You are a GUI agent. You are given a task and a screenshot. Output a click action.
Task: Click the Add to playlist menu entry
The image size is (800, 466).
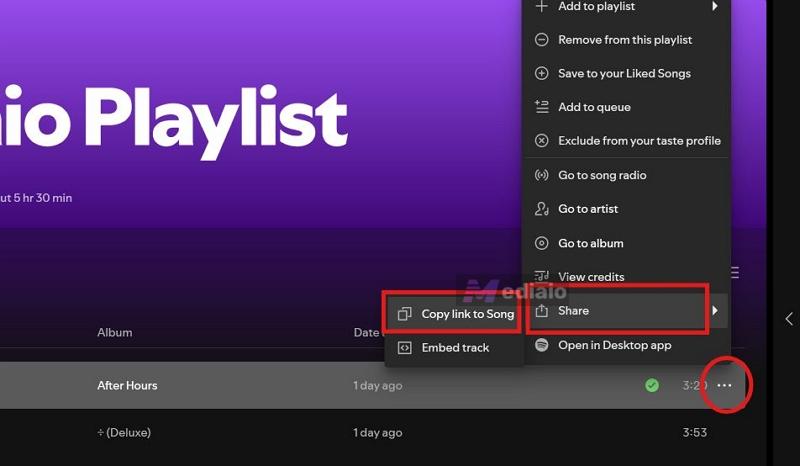click(627, 6)
